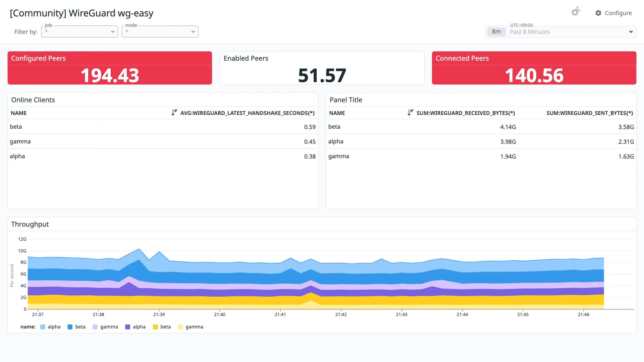Click the 4.14G received bytes cell
The height and width of the screenshot is (362, 644).
coord(508,127)
